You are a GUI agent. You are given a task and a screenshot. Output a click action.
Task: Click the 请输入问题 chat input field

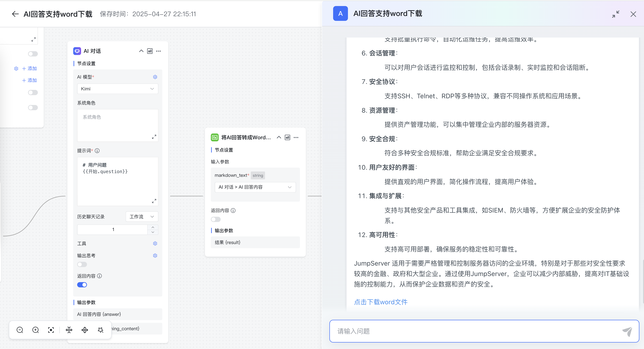[475, 331]
